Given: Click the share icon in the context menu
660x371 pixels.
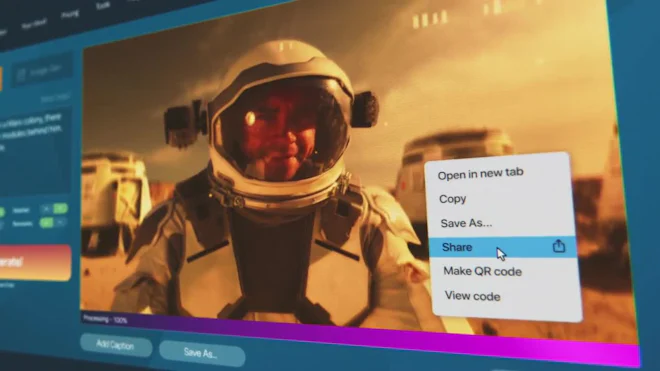Looking at the screenshot, I should click(559, 246).
